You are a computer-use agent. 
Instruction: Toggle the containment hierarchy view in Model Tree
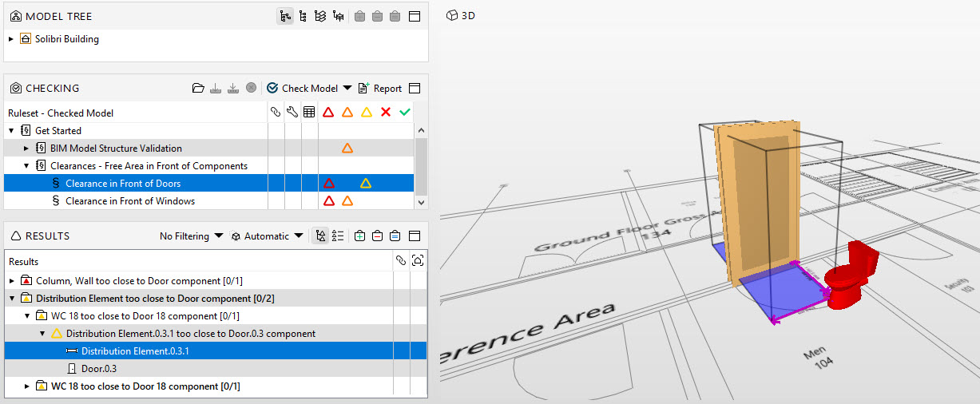point(285,16)
